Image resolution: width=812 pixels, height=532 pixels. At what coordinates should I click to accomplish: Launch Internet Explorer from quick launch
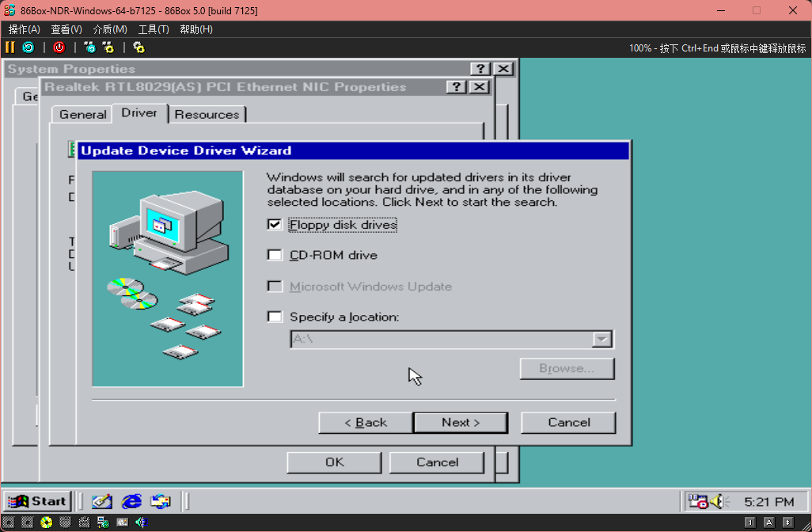tap(131, 501)
